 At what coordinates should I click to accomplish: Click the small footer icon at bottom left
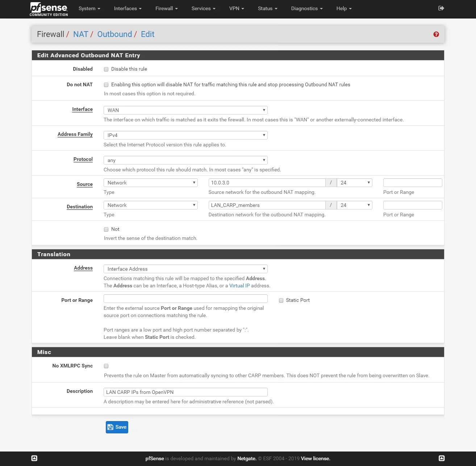coord(34,458)
